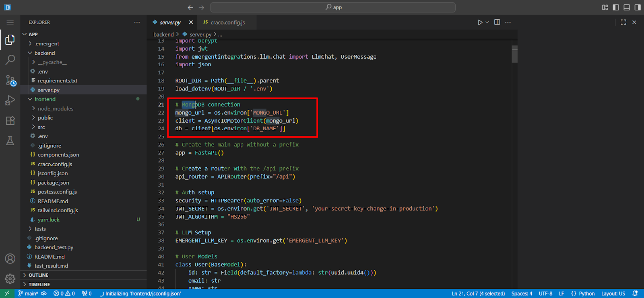Open the Manage gear menu

[x=10, y=278]
